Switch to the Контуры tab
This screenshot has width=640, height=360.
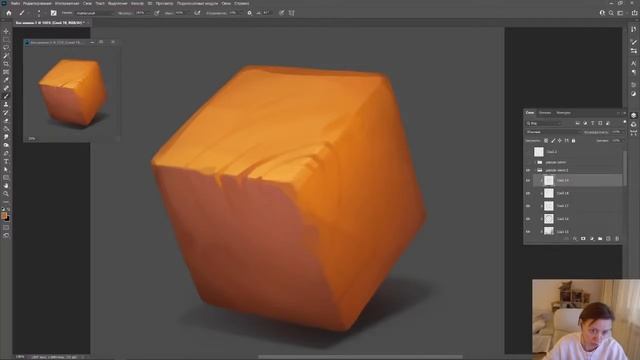click(564, 113)
